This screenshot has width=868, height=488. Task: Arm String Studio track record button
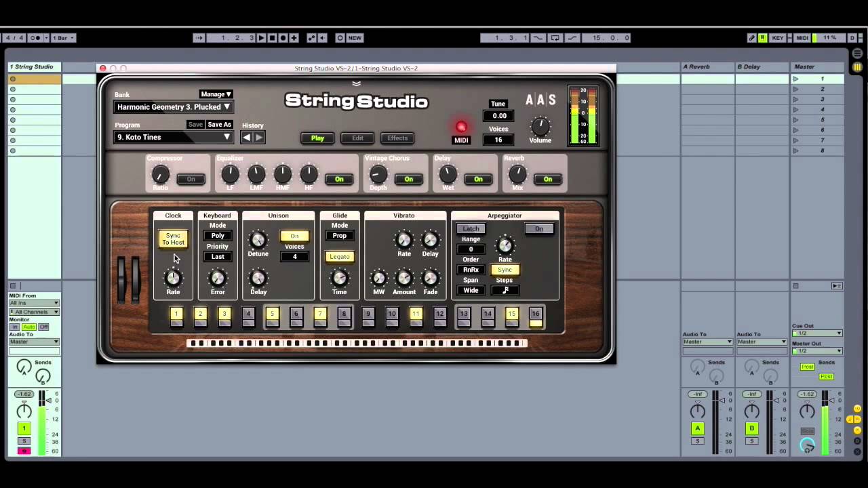[24, 451]
